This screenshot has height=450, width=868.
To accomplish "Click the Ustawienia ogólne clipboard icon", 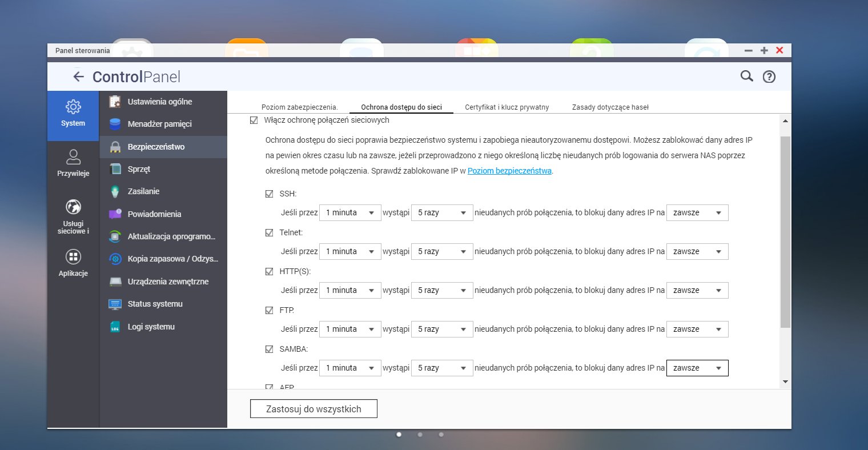I will click(115, 102).
